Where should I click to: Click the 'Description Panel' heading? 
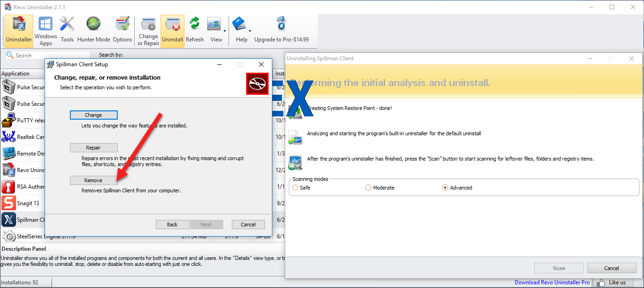click(x=24, y=249)
